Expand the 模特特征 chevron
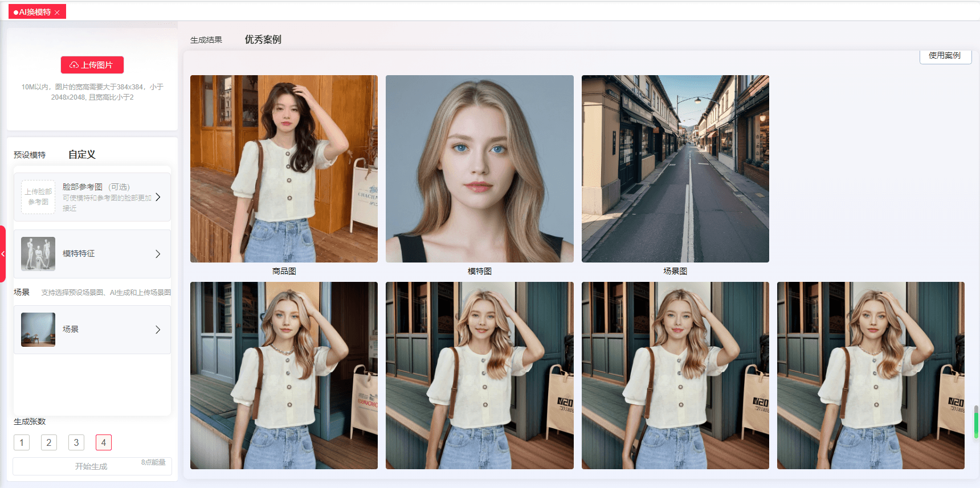The width and height of the screenshot is (980, 488). [158, 254]
